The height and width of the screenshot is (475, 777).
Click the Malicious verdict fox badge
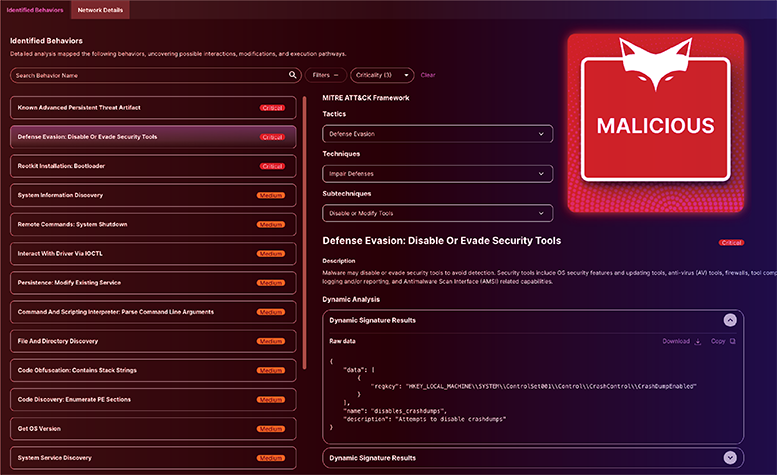tap(656, 123)
